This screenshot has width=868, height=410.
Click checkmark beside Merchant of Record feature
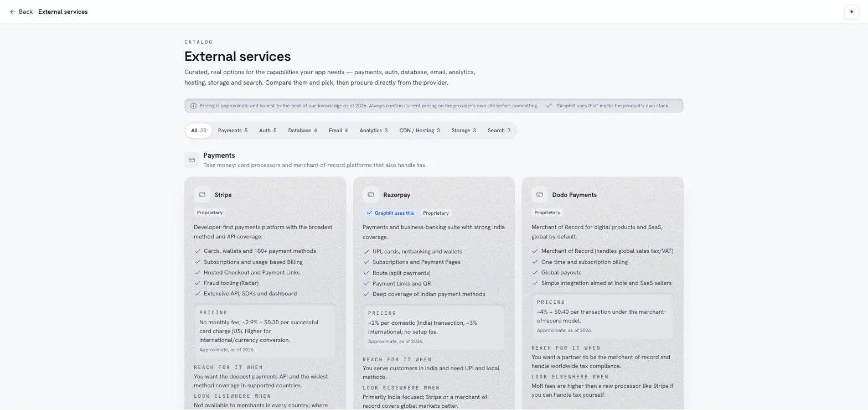coord(535,251)
